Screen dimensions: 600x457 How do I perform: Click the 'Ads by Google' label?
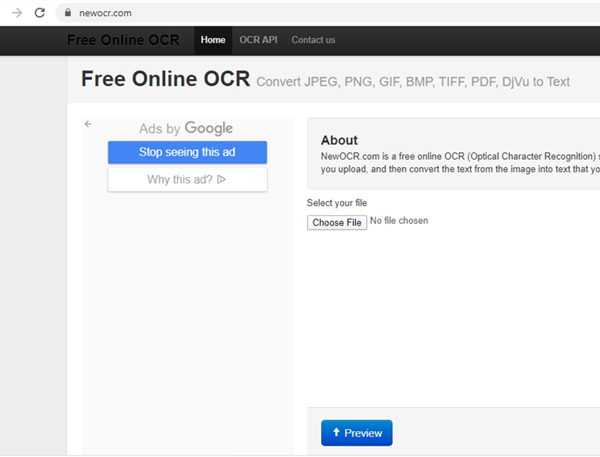pos(186,128)
